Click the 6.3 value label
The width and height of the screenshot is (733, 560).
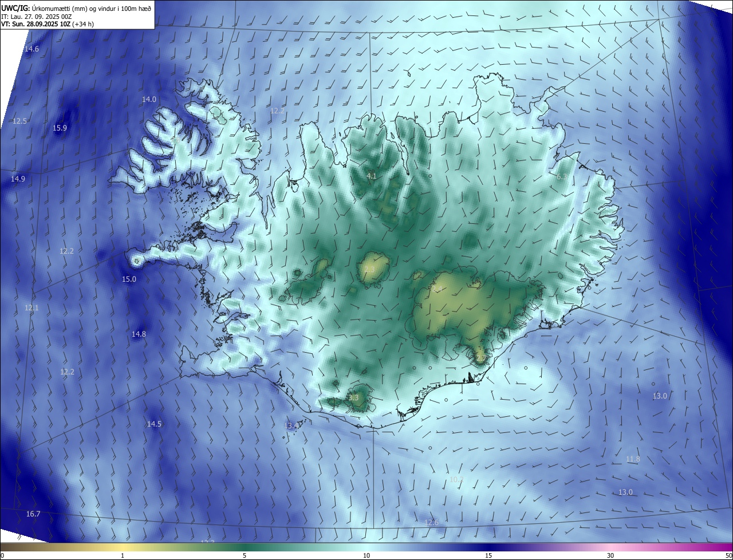(x=562, y=177)
